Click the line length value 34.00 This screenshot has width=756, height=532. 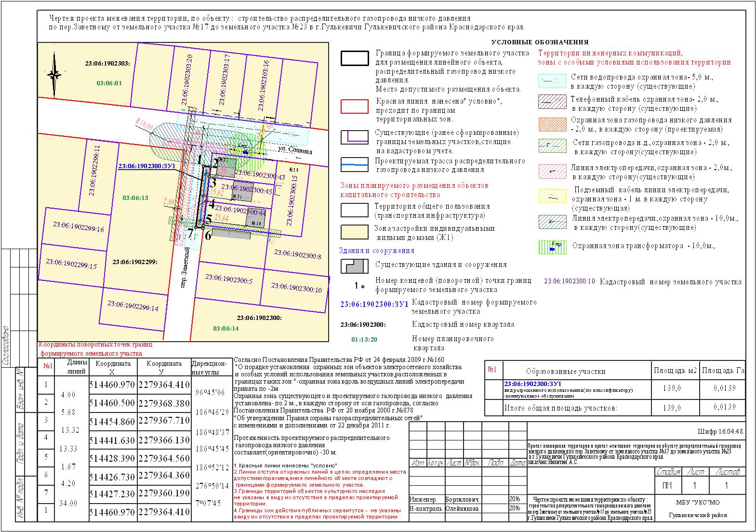click(x=68, y=503)
